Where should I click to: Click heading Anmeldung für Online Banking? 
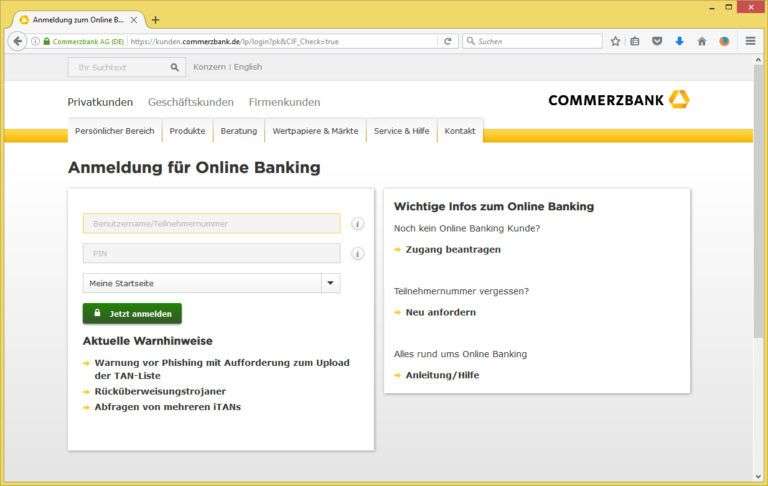click(194, 167)
